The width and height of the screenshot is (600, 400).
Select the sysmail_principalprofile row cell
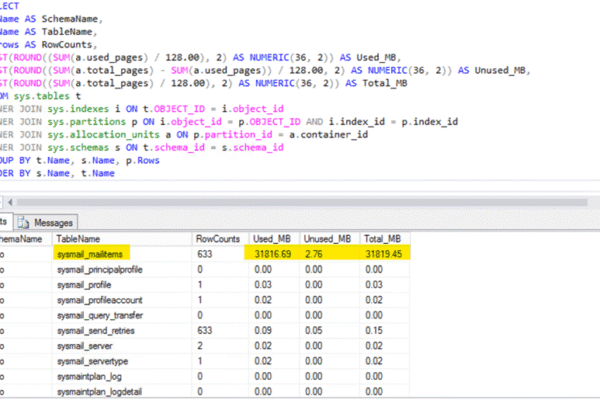pos(98,270)
